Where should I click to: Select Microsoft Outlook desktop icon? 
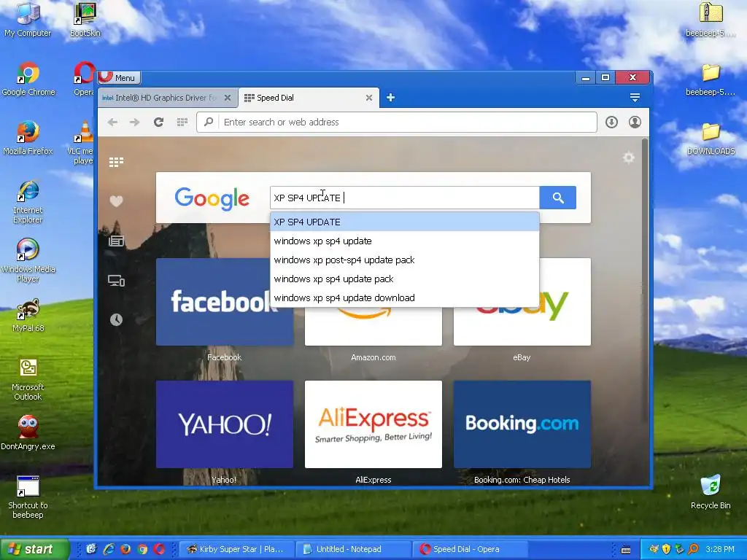(28, 379)
